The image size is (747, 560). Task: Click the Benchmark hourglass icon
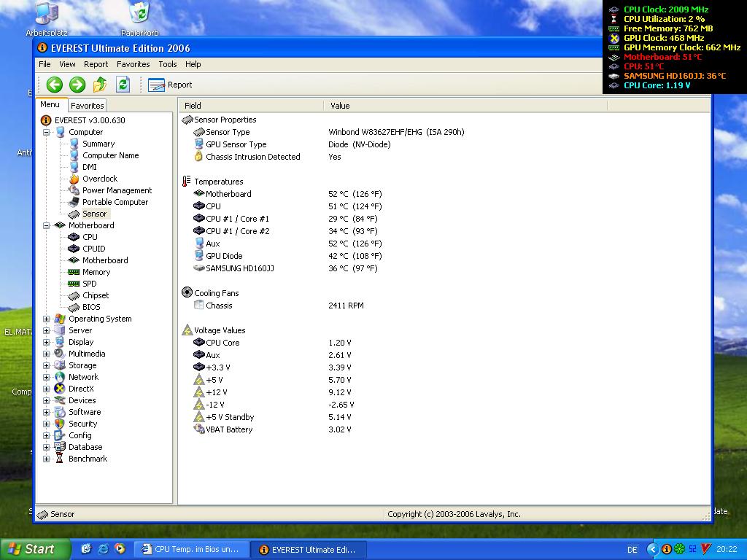pyautogui.click(x=60, y=459)
